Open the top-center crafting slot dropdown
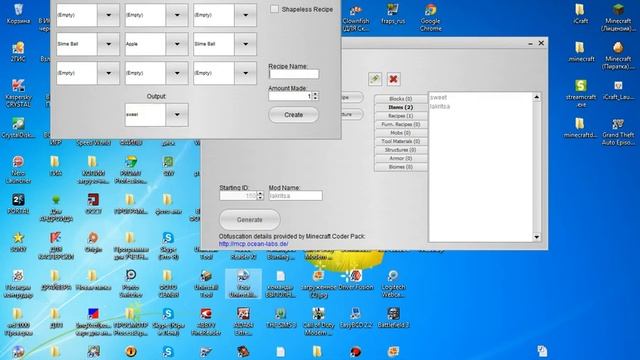 [177, 15]
